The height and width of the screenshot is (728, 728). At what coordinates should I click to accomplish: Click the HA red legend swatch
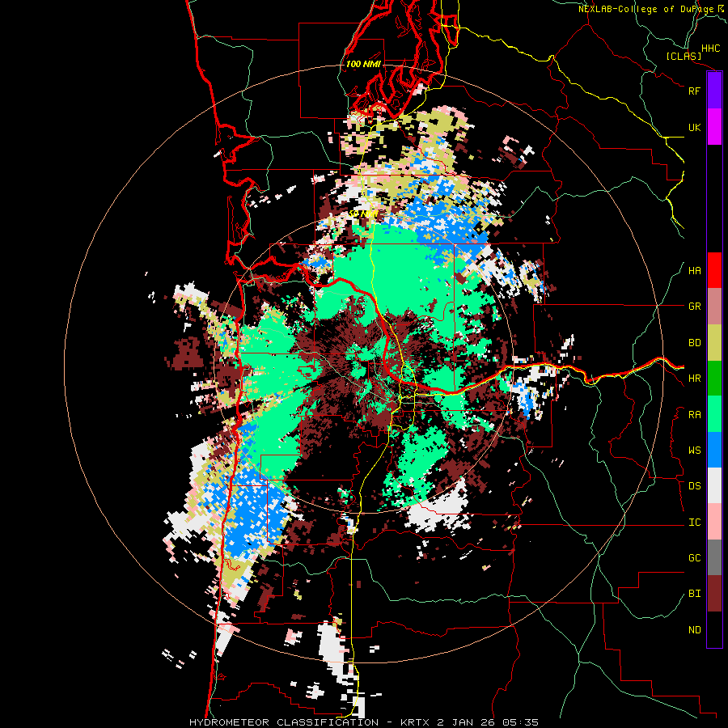pyautogui.click(x=714, y=270)
